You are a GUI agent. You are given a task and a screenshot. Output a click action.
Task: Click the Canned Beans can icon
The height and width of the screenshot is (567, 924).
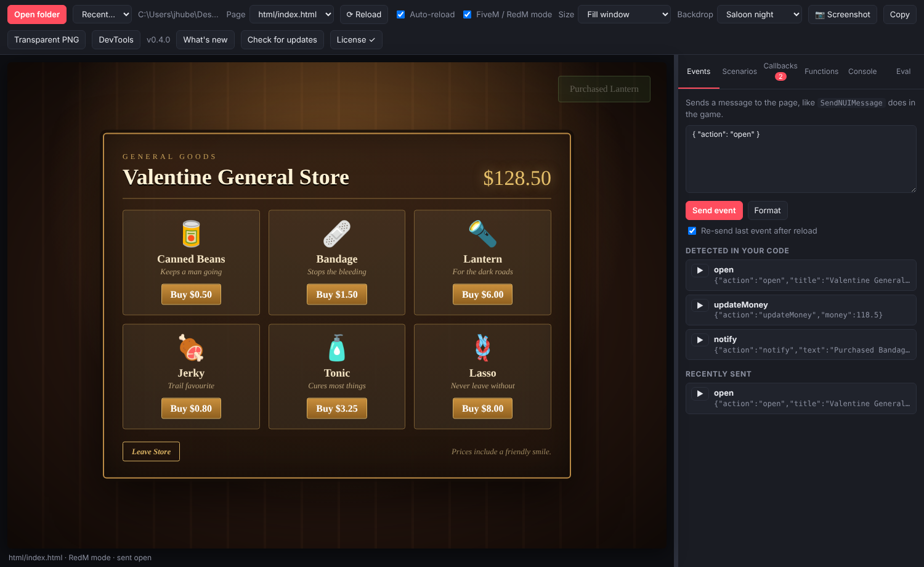click(191, 234)
